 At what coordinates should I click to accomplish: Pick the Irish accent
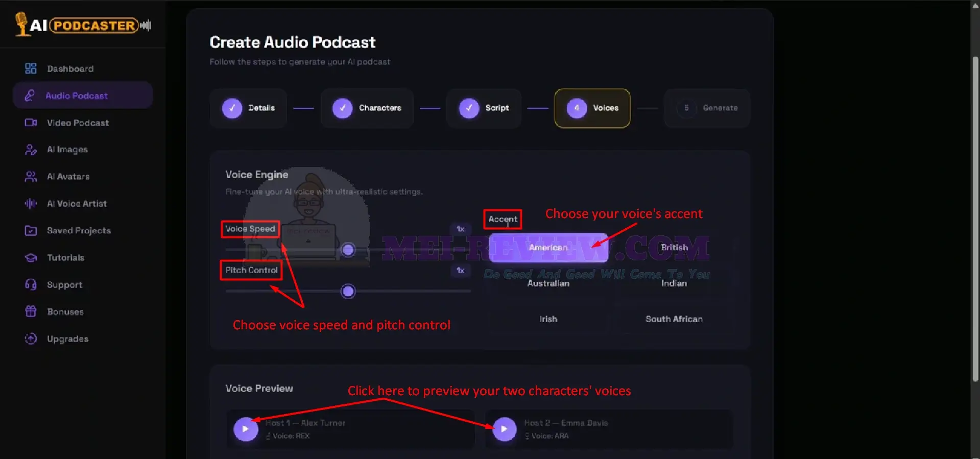[x=548, y=319]
